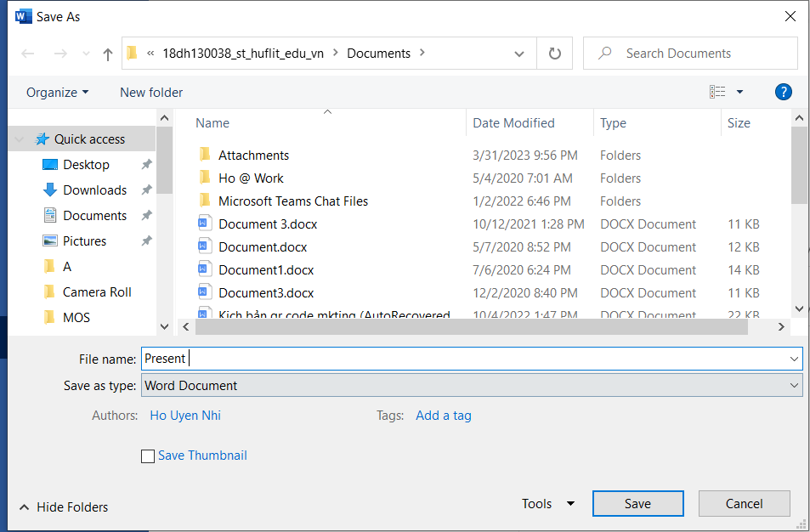Select the file Document1.docx
Viewport: 810px width, 532px height.
266,270
